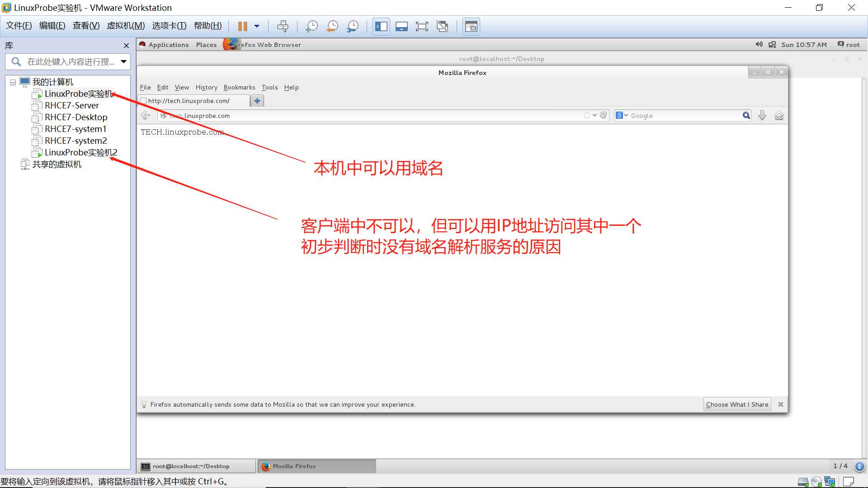The height and width of the screenshot is (488, 868).
Task: Open Firefox Bookmarks menu
Action: pos(239,88)
